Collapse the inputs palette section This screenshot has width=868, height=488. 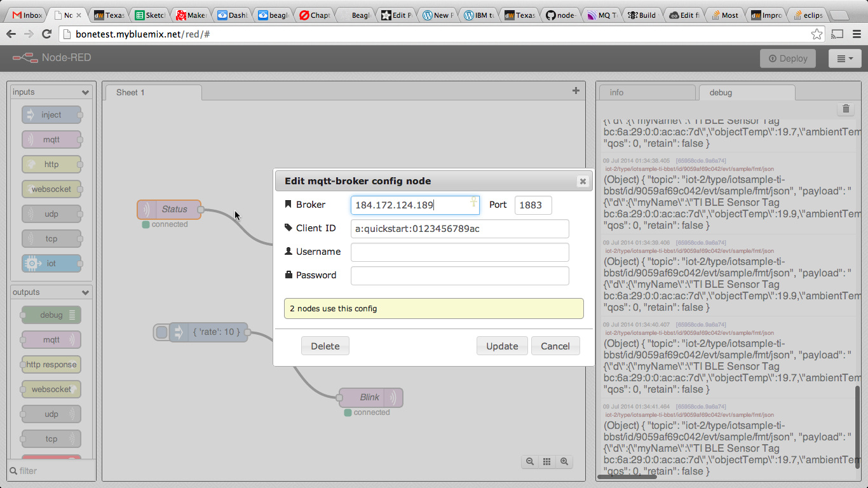coord(85,93)
